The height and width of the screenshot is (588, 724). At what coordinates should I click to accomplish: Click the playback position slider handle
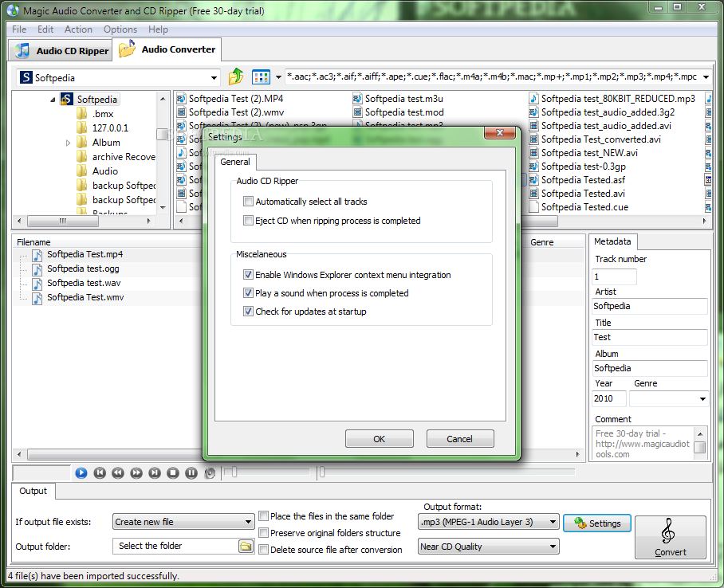point(322,472)
